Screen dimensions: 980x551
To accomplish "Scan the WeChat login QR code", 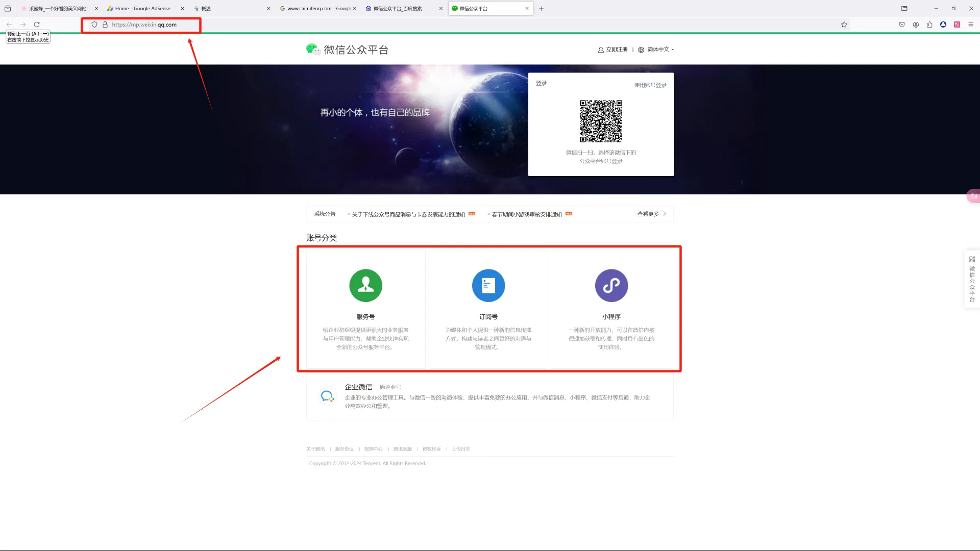I will [601, 121].
